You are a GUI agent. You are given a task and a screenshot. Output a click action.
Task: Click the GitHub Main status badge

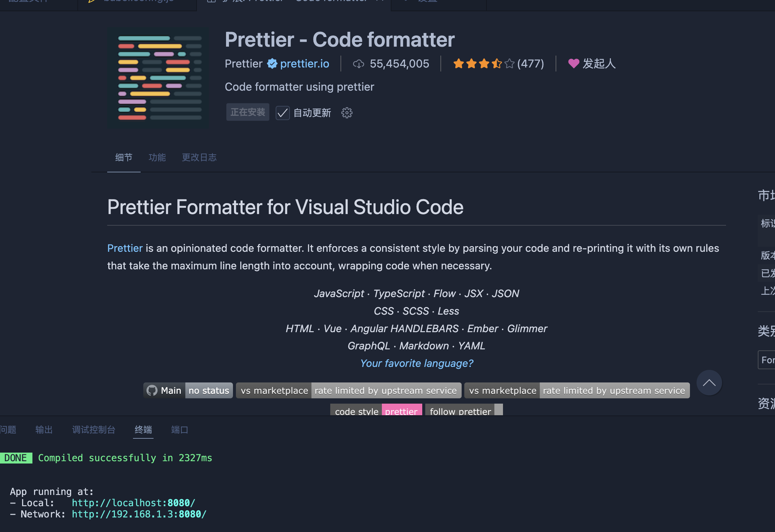[188, 390]
